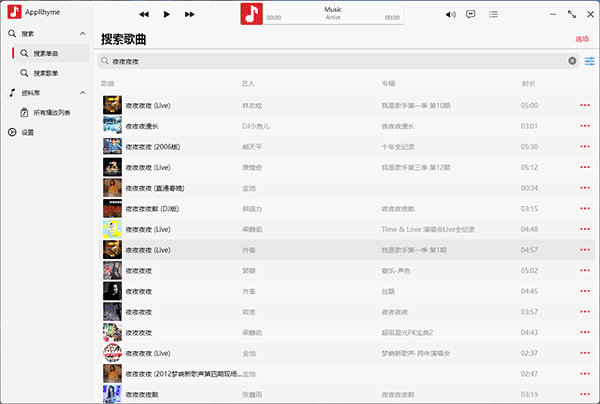Click album 梦响新歌声-跨年演唱会
This screenshot has height=404, width=600.
pos(416,354)
